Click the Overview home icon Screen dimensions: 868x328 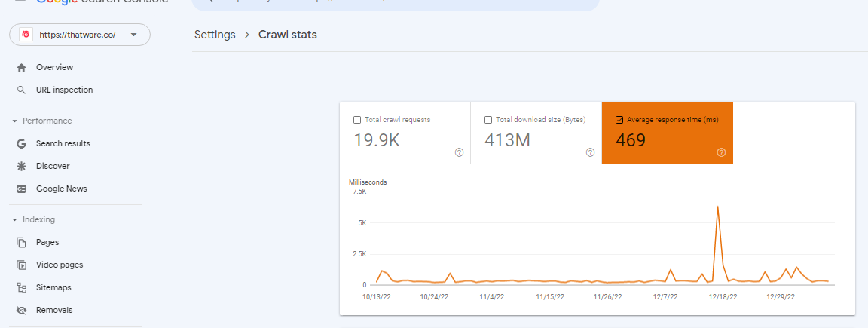(22, 68)
